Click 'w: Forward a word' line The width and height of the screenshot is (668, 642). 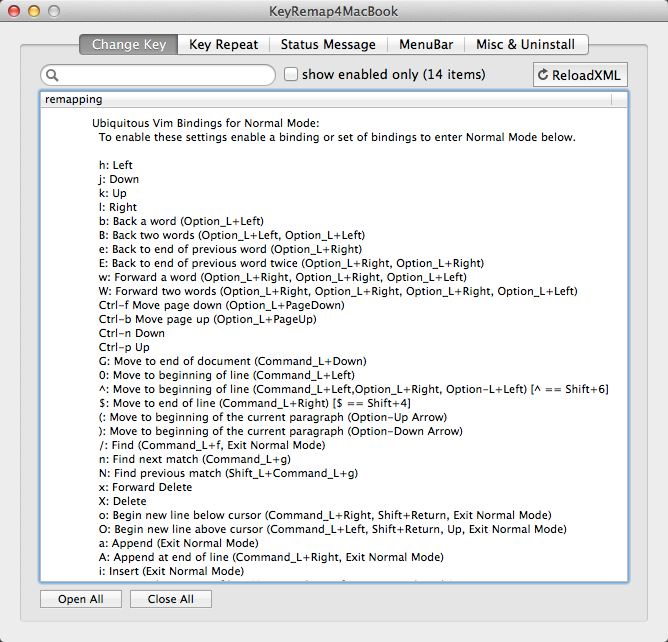(x=282, y=277)
